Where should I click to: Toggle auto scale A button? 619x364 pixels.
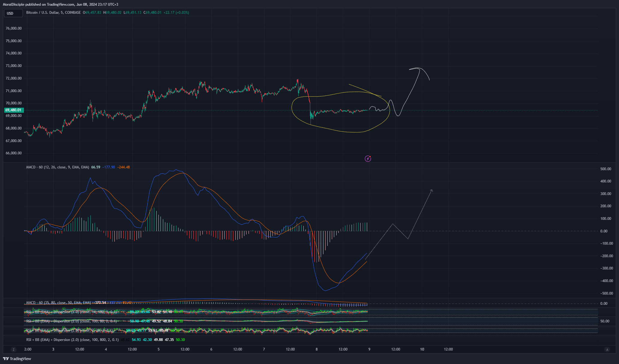coord(607,349)
